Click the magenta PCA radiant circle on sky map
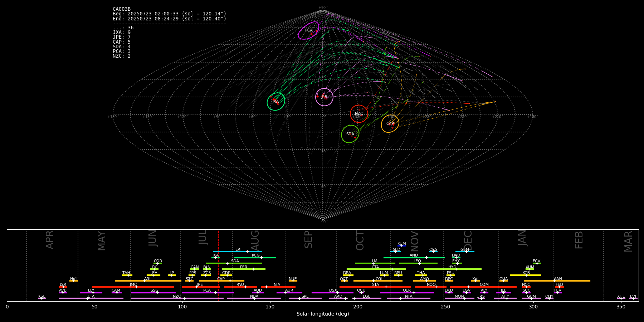 point(308,30)
